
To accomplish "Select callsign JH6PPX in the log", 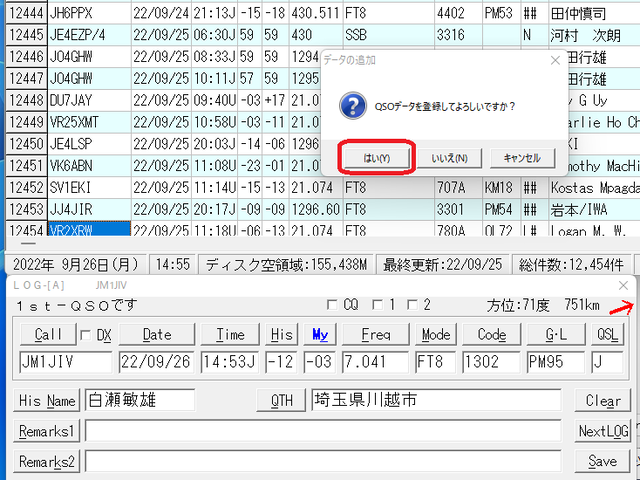I will point(90,13).
